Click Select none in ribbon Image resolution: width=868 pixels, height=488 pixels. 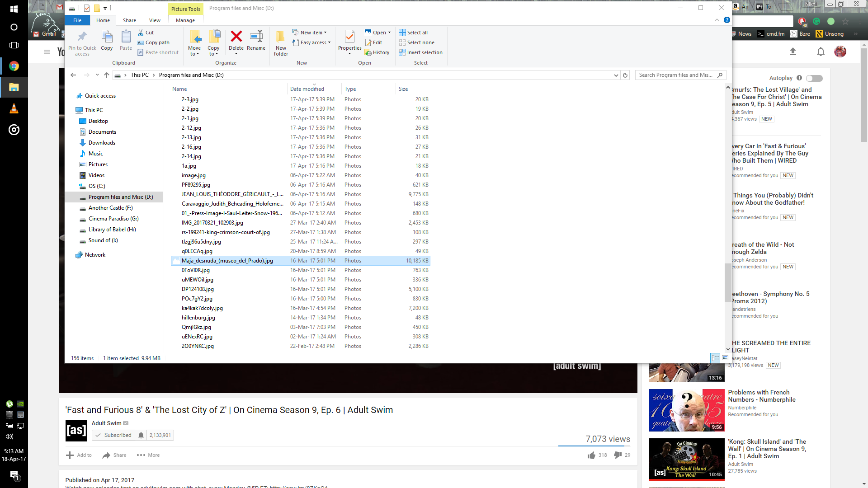coord(416,42)
